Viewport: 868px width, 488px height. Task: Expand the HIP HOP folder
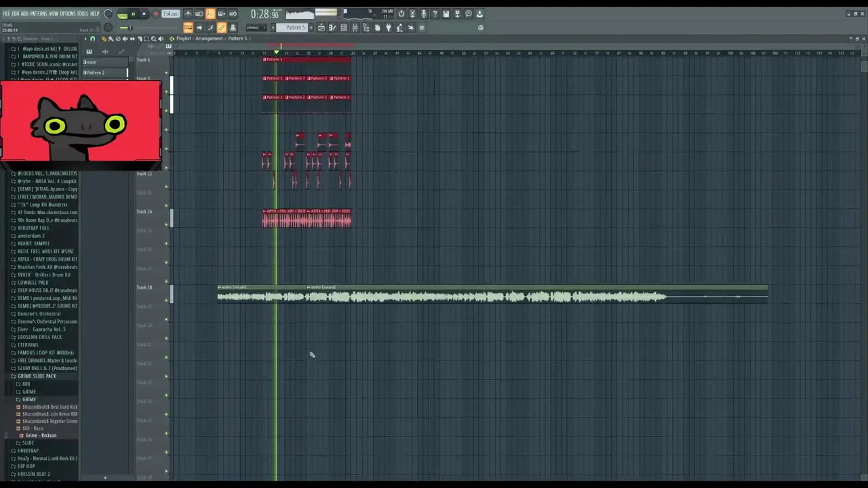[26, 466]
